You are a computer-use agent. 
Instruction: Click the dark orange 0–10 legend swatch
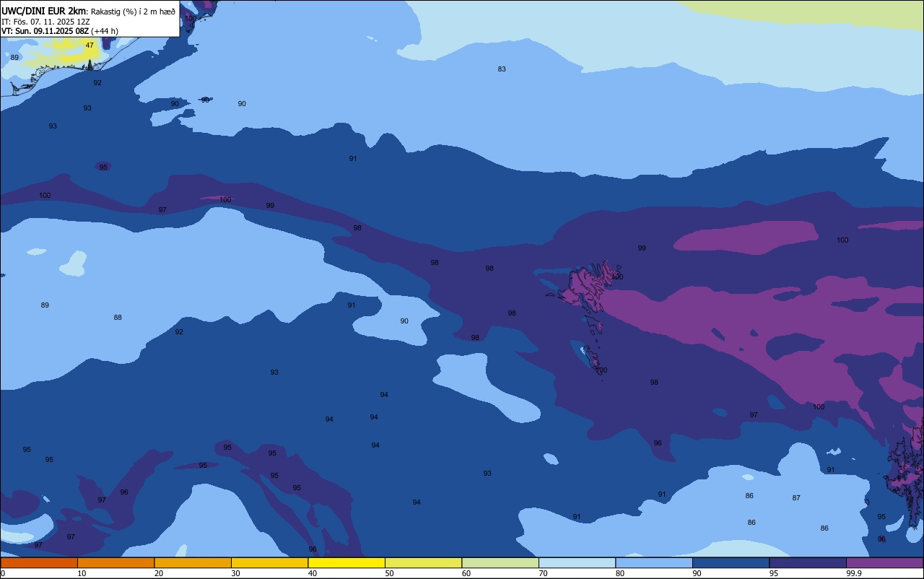(x=39, y=562)
